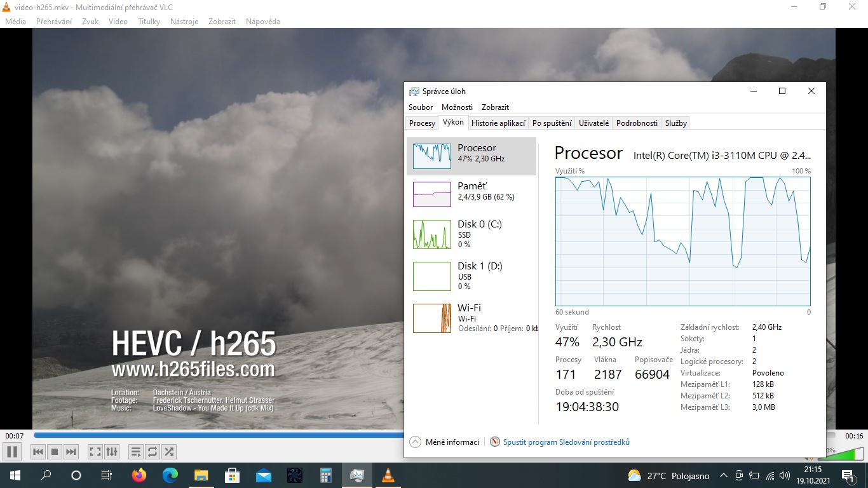The width and height of the screenshot is (868, 488).
Task: Switch to the Procesy tab
Action: (422, 123)
